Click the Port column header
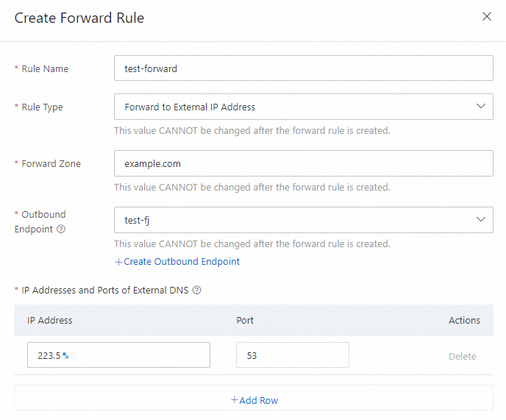This screenshot has width=506, height=420. click(x=245, y=320)
